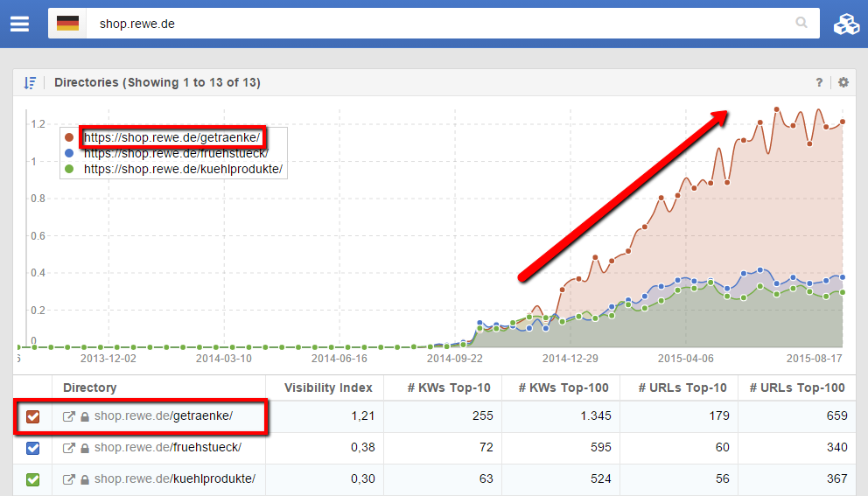This screenshot has width=868, height=496.
Task: Open the cubes modules icon
Action: point(845,24)
